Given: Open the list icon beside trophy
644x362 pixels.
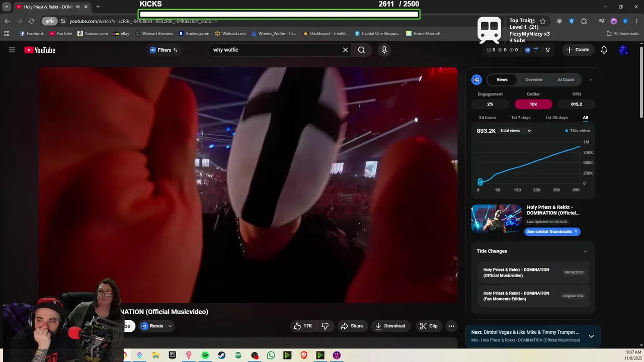Looking at the screenshot, I should click(536, 50).
